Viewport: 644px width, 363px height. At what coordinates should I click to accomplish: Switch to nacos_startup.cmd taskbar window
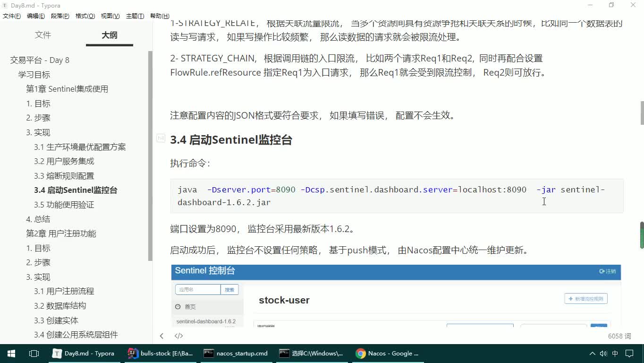click(x=237, y=353)
